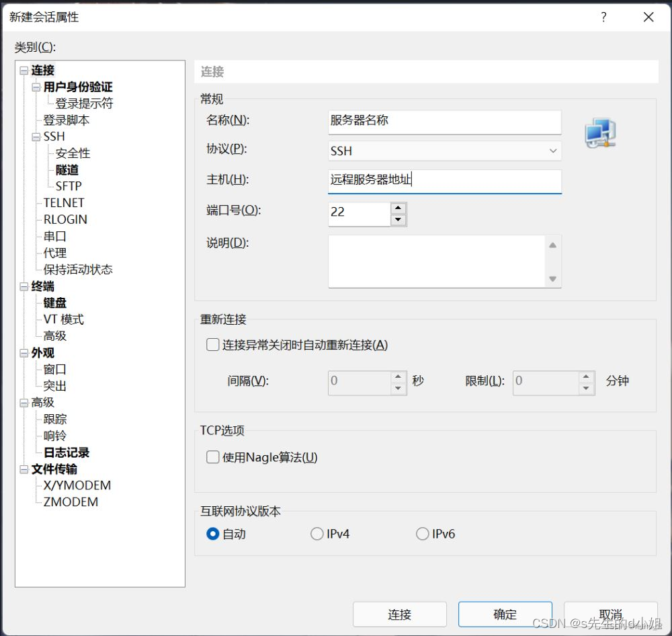
Task: Increase port number with up arrow
Action: point(398,208)
